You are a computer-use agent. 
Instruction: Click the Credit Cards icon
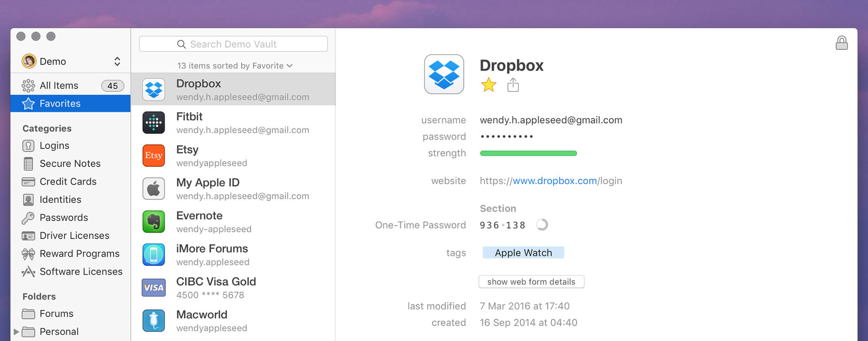pos(28,182)
